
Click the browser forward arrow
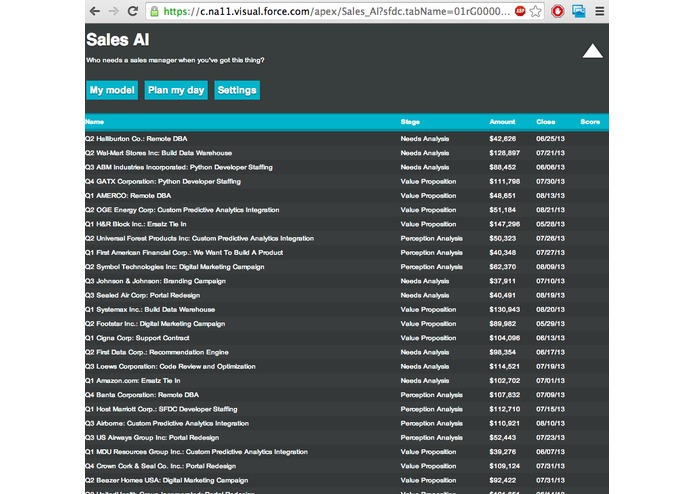point(114,11)
